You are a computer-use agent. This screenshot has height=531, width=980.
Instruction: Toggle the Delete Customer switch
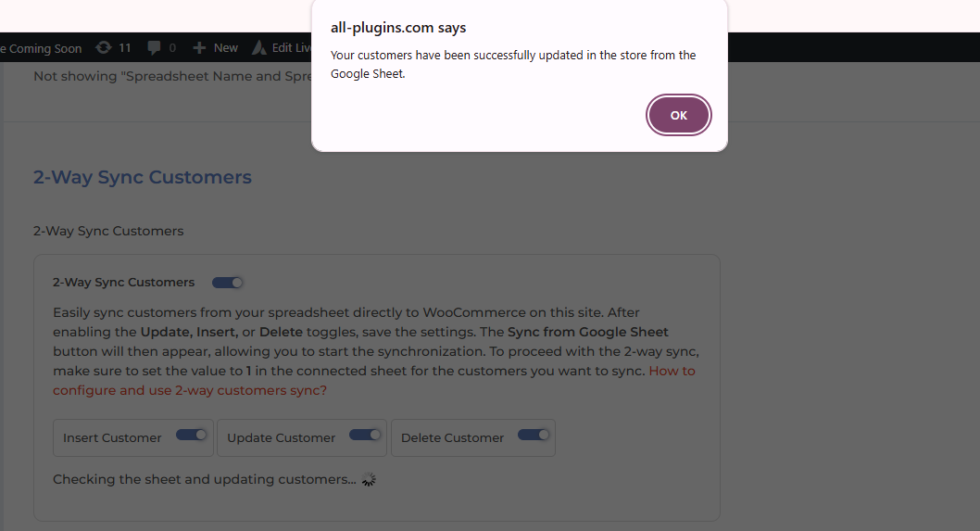tap(534, 435)
